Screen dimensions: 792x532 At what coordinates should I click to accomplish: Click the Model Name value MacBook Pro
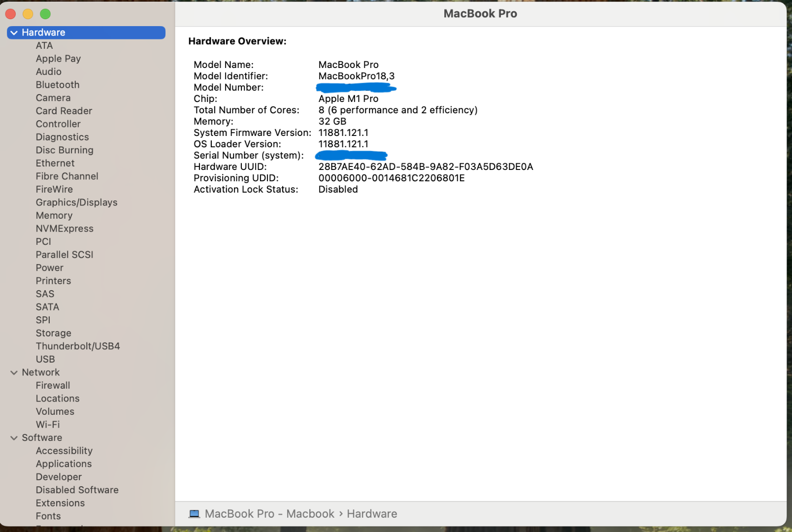[349, 65]
